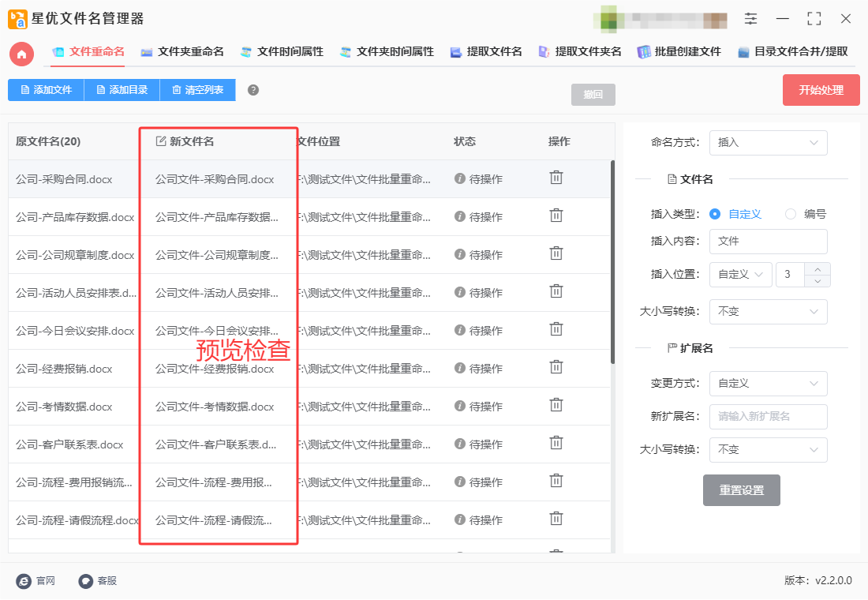Increase insert position stepper value
Viewport: 868px width, 600px height.
pos(817,269)
